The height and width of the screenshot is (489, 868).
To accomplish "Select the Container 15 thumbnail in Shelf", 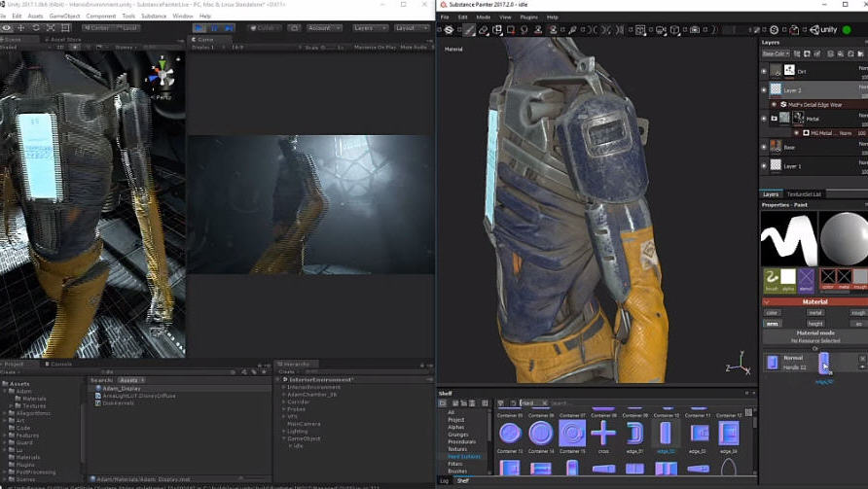I will point(572,434).
